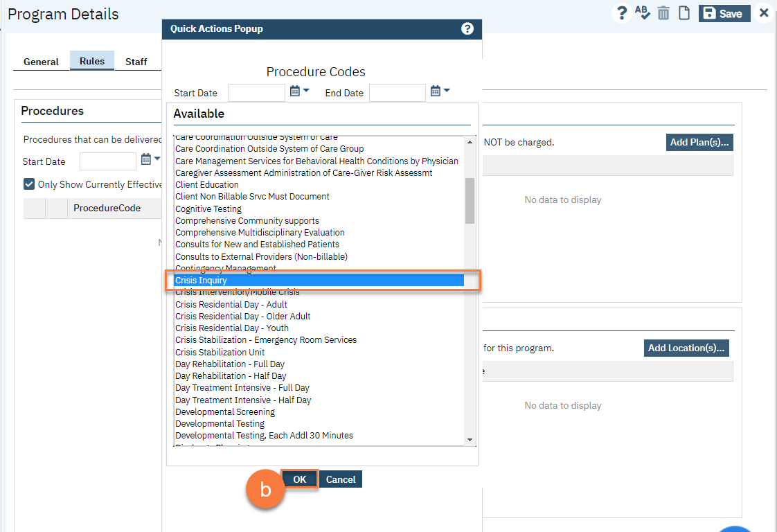Click the Add Plan(s) button
Image resolution: width=777 pixels, height=532 pixels.
[699, 142]
